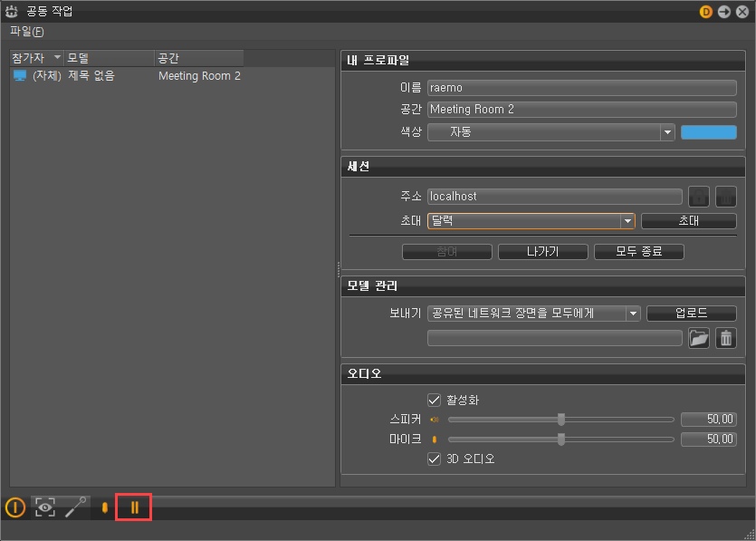The width and height of the screenshot is (756, 541).
Task: Click the 스피커 volume slider handle
Action: tap(561, 420)
